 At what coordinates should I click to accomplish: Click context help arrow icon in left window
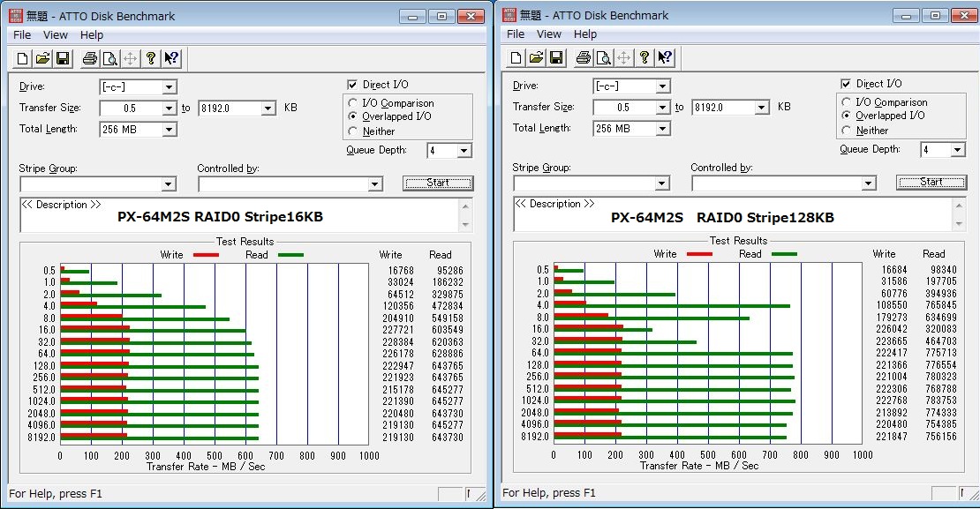171,59
